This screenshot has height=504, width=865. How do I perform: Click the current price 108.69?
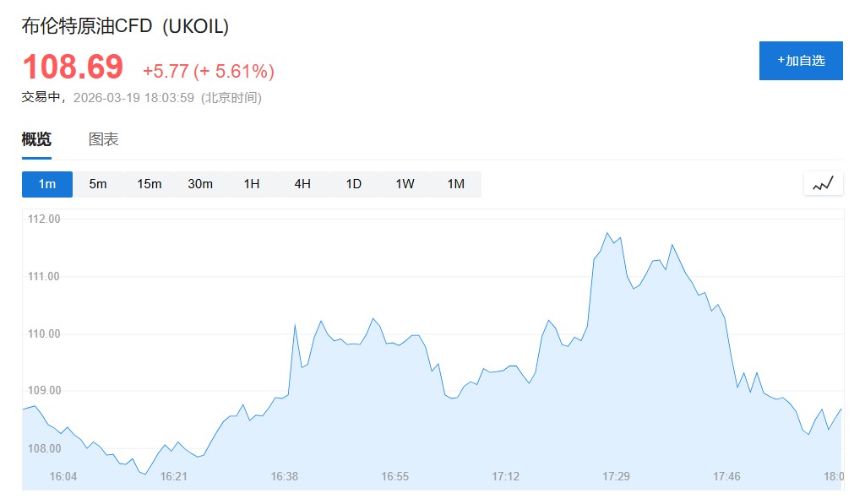(73, 67)
